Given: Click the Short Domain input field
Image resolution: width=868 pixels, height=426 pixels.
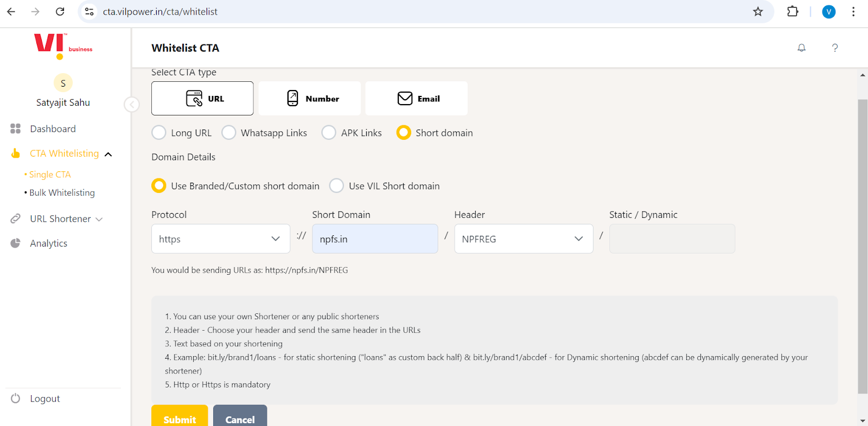Looking at the screenshot, I should pyautogui.click(x=375, y=239).
